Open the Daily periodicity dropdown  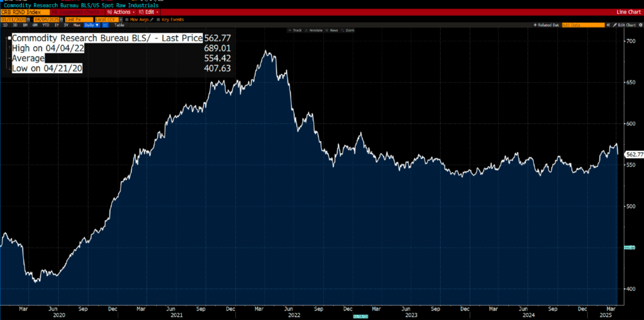(x=91, y=25)
